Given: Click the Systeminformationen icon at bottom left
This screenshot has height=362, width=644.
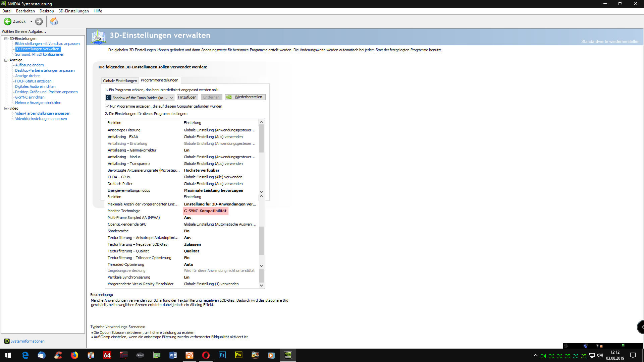Looking at the screenshot, I should [x=7, y=341].
